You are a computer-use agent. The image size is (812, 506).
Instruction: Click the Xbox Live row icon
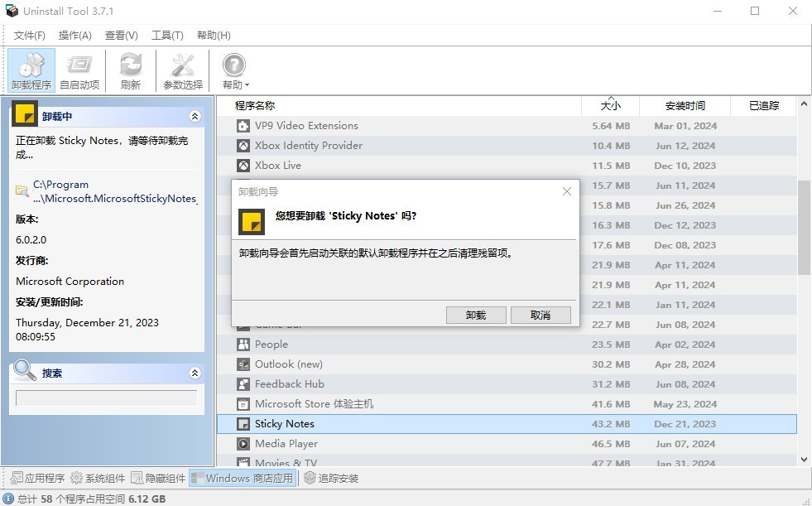243,166
